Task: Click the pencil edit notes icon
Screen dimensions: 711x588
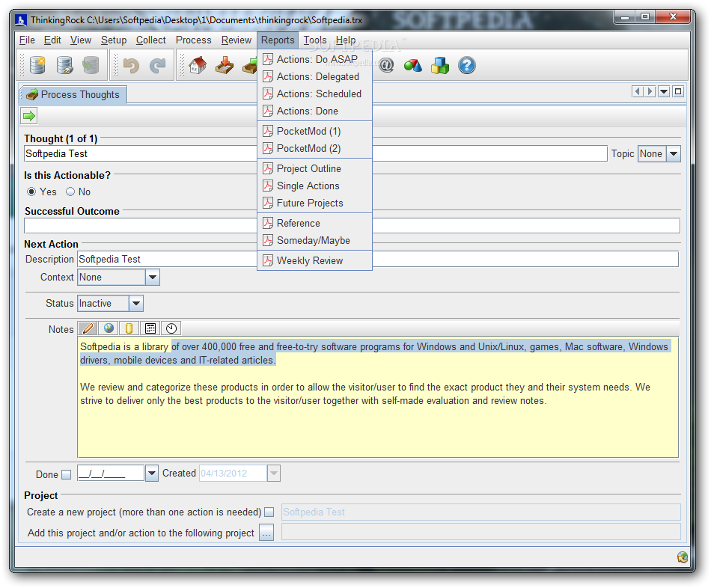Action: (88, 328)
